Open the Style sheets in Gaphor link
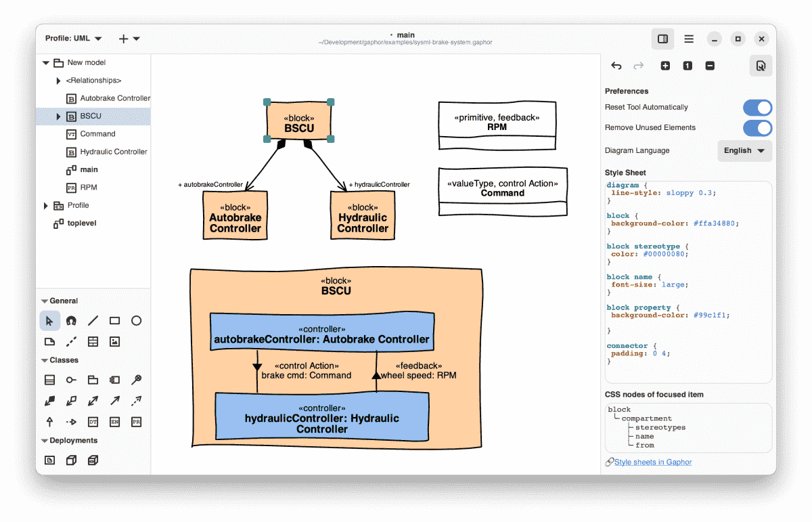 pos(653,462)
